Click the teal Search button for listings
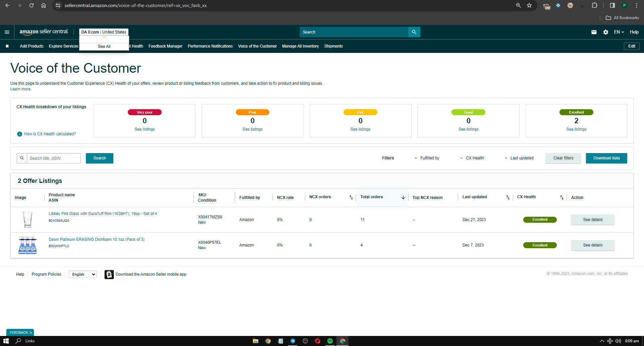This screenshot has width=644, height=346. [x=100, y=158]
